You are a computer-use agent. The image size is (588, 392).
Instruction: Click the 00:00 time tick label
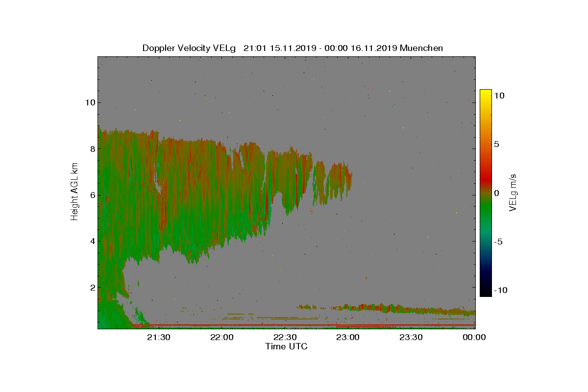(474, 337)
